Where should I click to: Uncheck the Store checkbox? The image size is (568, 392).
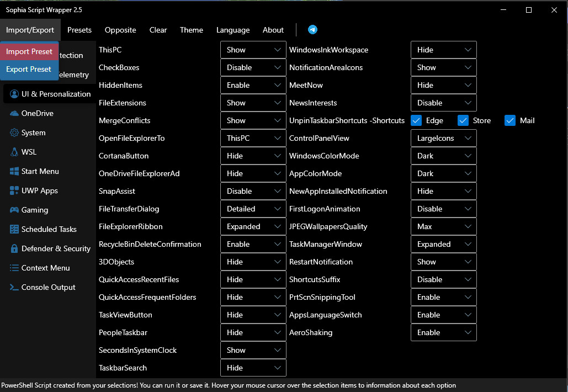tap(463, 121)
